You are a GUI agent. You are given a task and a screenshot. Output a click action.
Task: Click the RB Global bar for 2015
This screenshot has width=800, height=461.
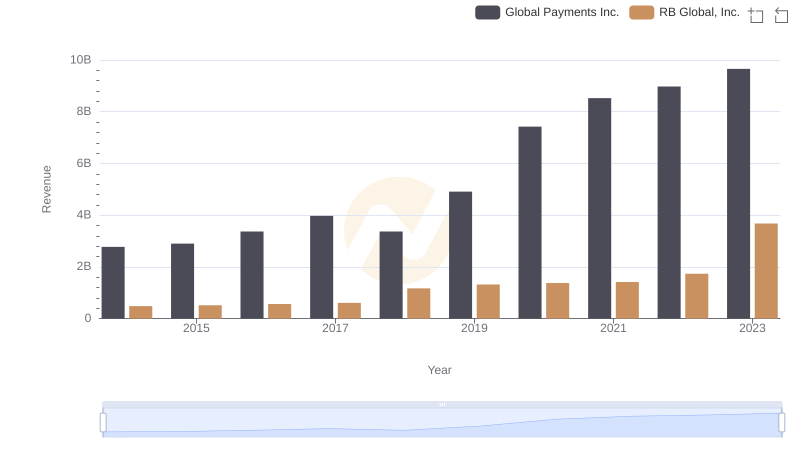(x=210, y=312)
